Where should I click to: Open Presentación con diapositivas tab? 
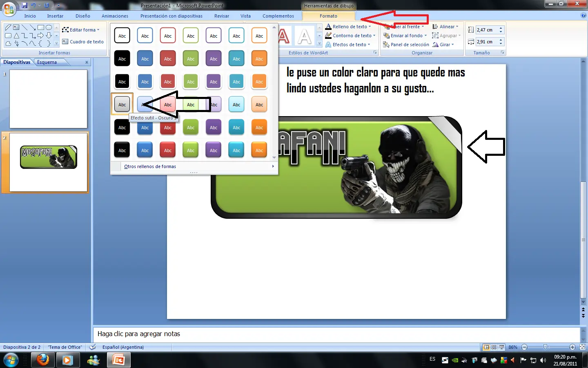[171, 16]
